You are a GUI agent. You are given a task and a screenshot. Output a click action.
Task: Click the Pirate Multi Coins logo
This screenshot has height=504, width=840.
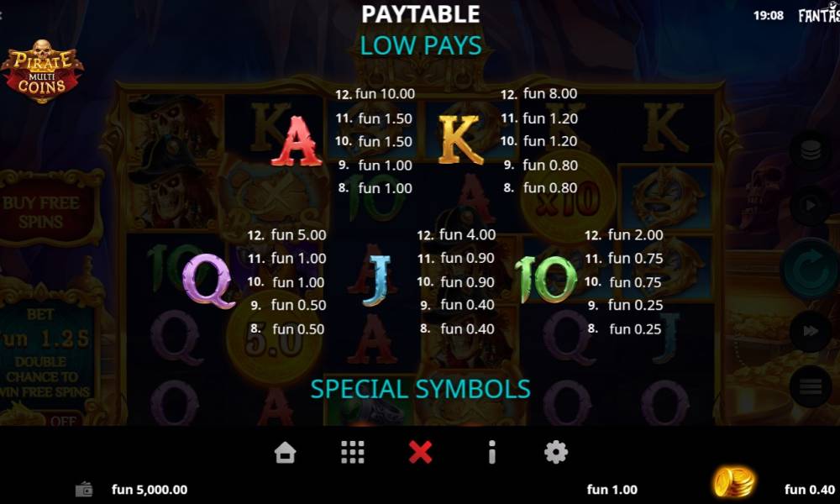pos(42,71)
